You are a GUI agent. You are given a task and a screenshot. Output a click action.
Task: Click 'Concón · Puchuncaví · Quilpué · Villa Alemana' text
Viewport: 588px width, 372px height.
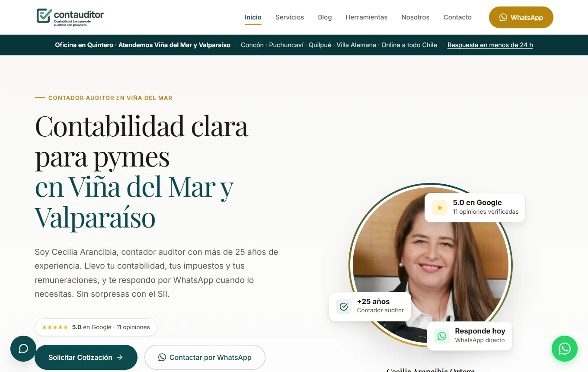click(308, 45)
